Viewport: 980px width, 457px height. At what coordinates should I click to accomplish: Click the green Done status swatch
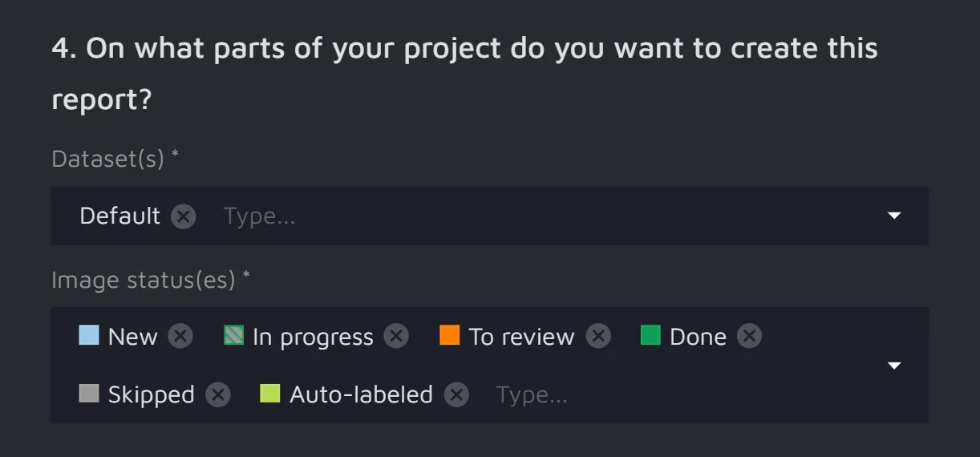coord(650,335)
